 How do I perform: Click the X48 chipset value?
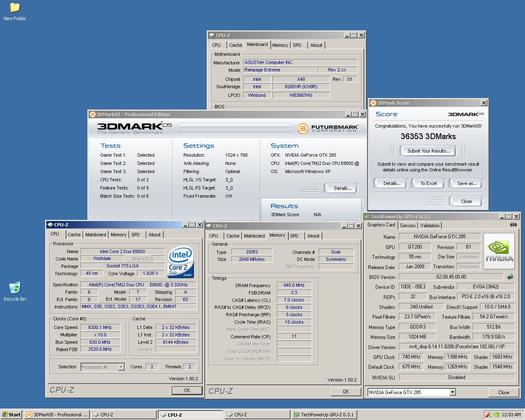point(301,79)
